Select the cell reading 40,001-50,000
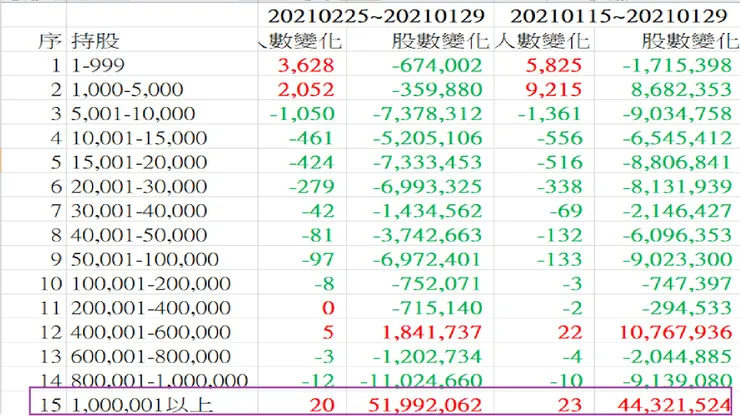Viewport: 740px width, 416px height. [139, 235]
